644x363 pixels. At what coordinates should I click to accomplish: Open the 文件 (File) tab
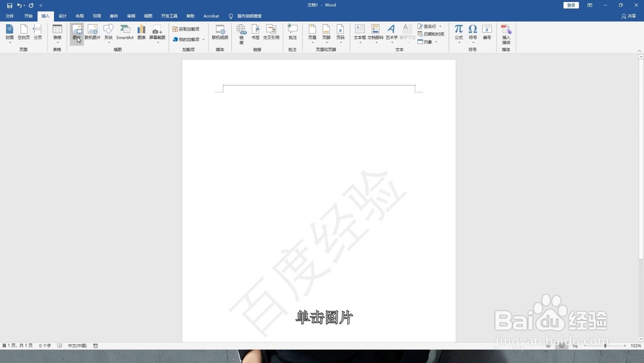(x=10, y=16)
